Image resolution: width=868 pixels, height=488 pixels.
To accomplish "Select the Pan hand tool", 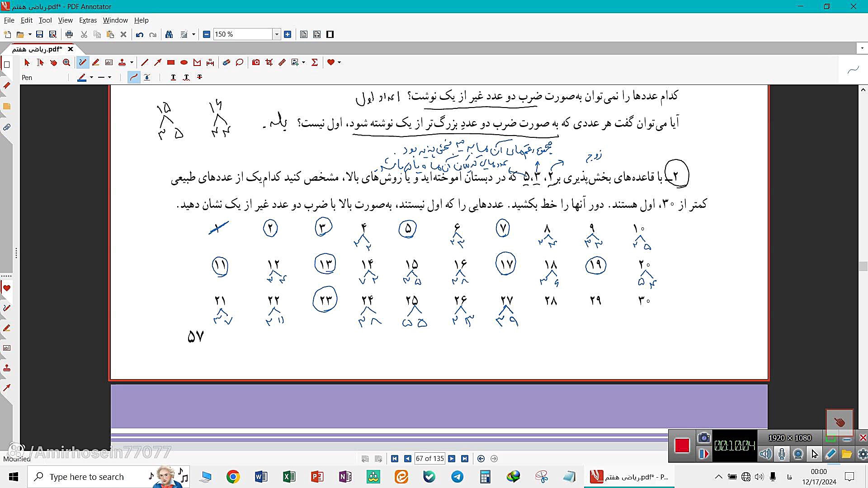I will [x=53, y=62].
